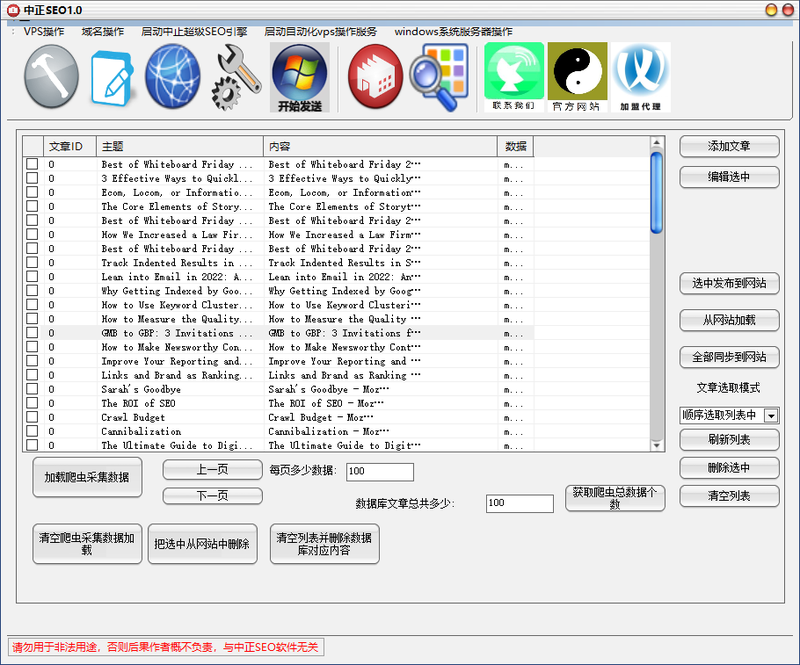Click the article list scrollbar thumb
Image resolution: width=800 pixels, height=665 pixels.
657,193
